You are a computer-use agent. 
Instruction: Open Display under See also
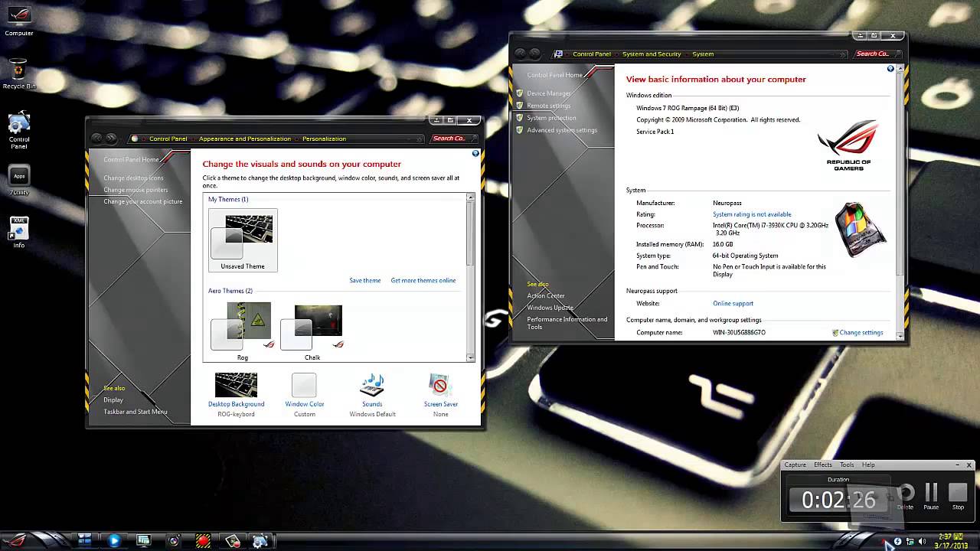click(x=113, y=399)
